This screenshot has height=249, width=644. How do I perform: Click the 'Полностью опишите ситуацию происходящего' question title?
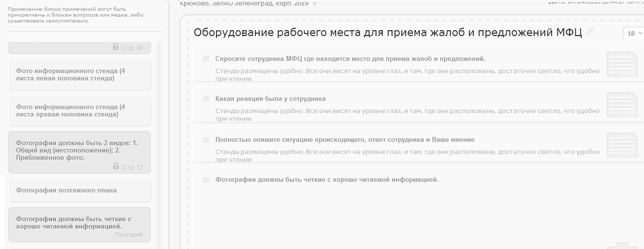click(x=344, y=140)
